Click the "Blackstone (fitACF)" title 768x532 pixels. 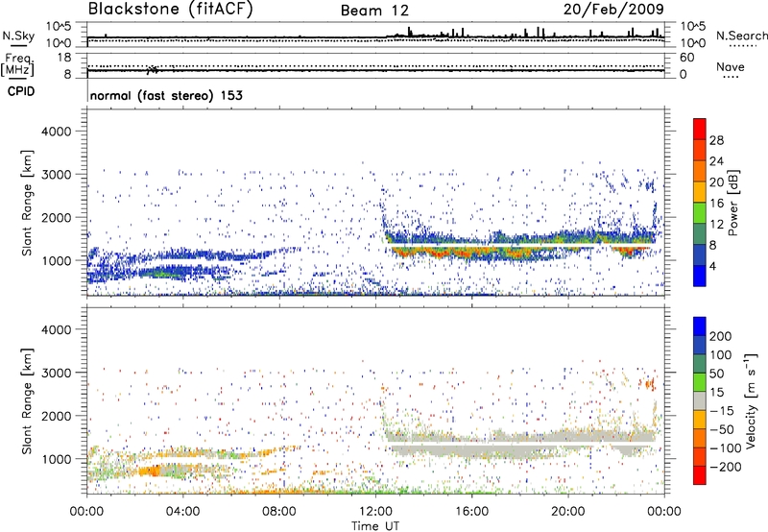(171, 9)
